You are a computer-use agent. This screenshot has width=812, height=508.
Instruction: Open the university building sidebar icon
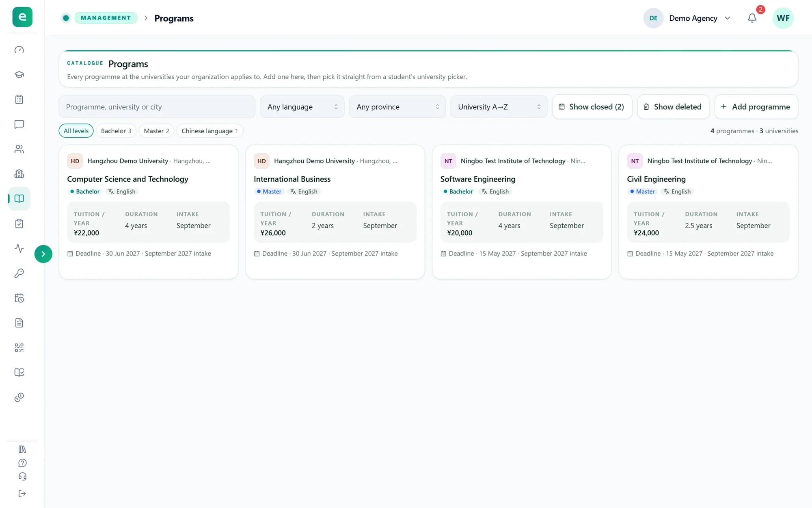(x=19, y=174)
